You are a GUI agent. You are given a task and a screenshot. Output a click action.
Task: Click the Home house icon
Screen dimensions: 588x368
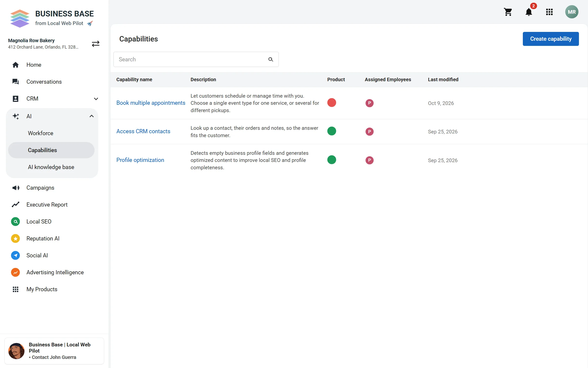(x=15, y=65)
